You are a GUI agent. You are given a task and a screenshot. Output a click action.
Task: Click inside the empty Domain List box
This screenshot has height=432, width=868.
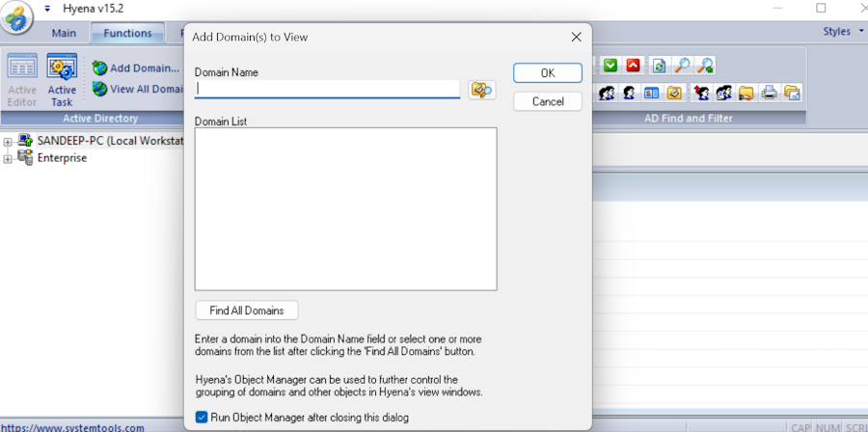345,209
